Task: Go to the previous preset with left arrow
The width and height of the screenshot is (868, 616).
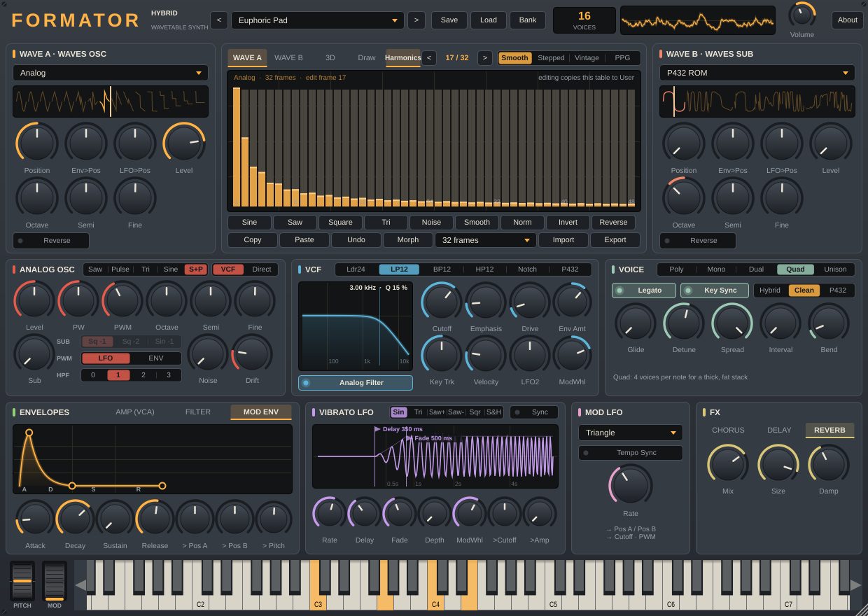Action: (218, 20)
